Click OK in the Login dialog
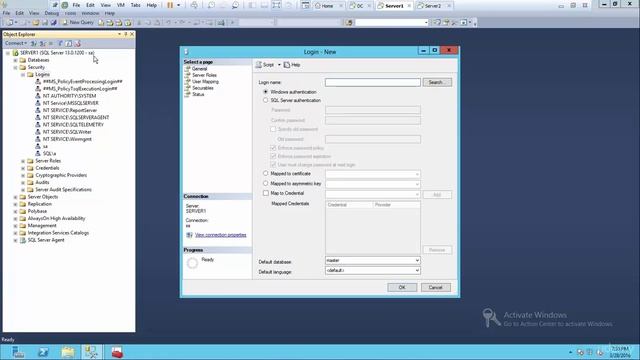 click(402, 287)
